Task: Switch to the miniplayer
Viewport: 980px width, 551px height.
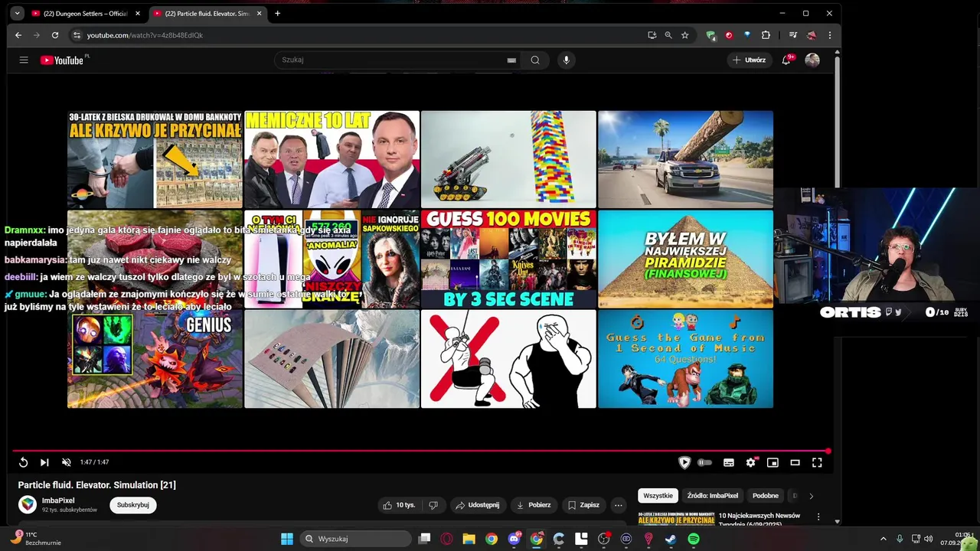Action: point(773,462)
